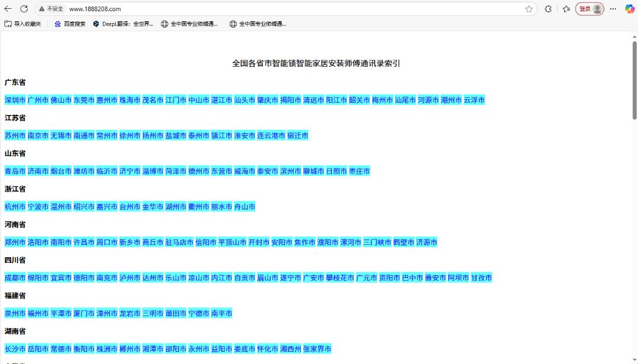
Task: Star this page as a favorite
Action: (x=529, y=8)
